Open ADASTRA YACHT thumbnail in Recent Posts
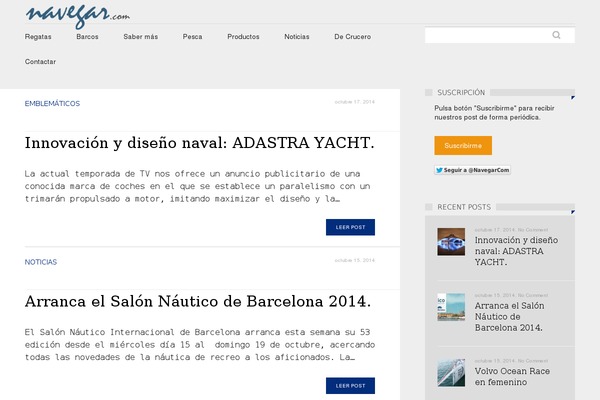Screen dimensions: 600x400 click(451, 242)
